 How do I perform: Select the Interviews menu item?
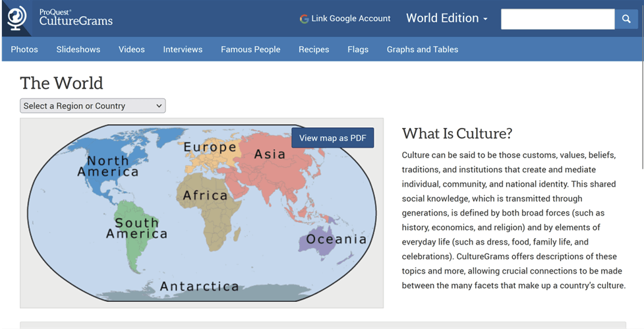[183, 49]
